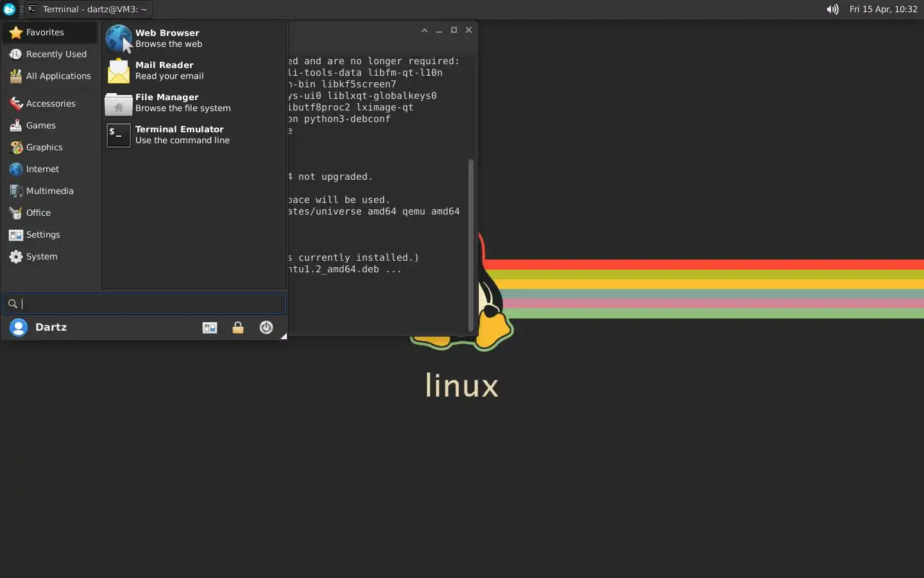Lock the screen with padlock icon

pyautogui.click(x=238, y=328)
